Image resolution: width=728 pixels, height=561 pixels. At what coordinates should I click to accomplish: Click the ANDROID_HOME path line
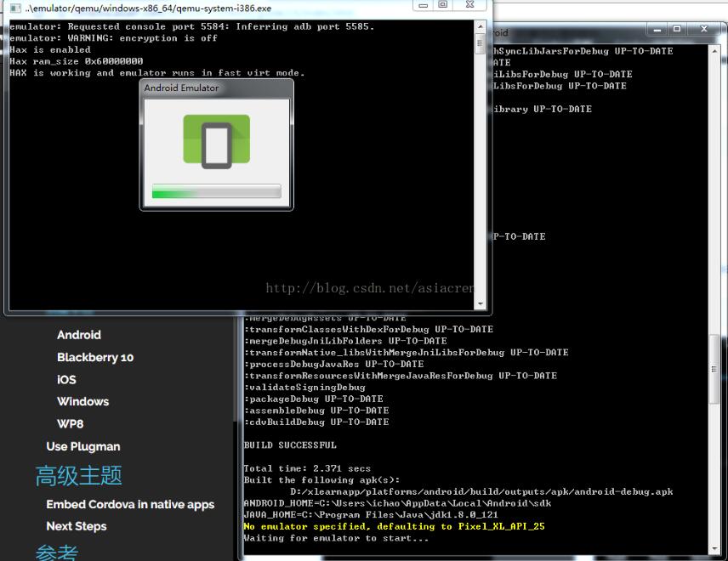[x=397, y=503]
